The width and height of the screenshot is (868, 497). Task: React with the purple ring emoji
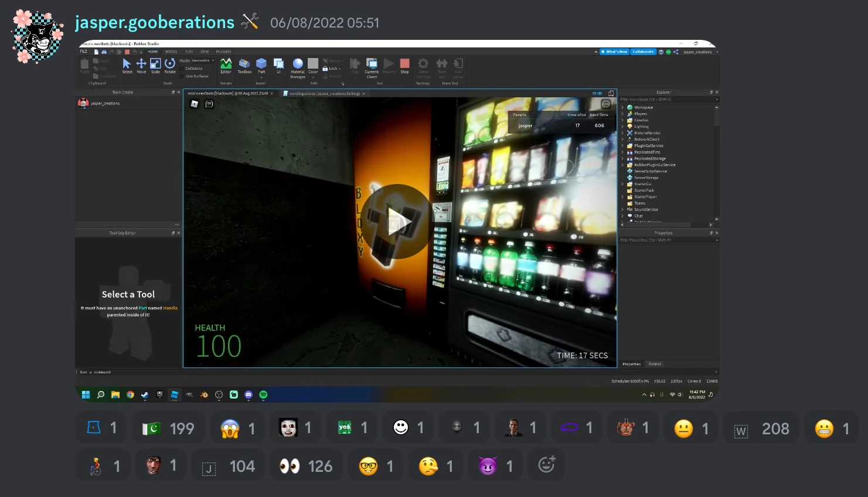click(576, 428)
